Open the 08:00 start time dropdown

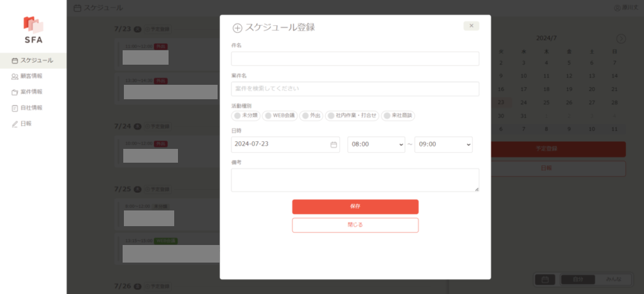(x=376, y=144)
